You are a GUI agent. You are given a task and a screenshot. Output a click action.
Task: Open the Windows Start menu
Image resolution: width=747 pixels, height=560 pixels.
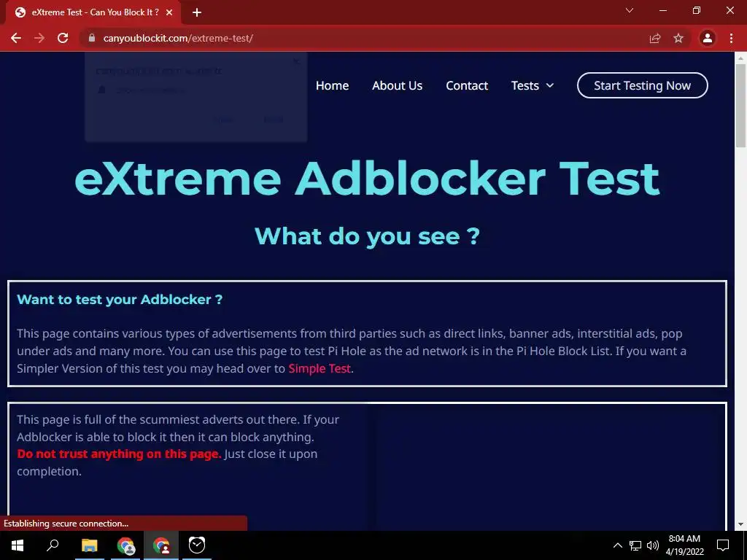[18, 545]
